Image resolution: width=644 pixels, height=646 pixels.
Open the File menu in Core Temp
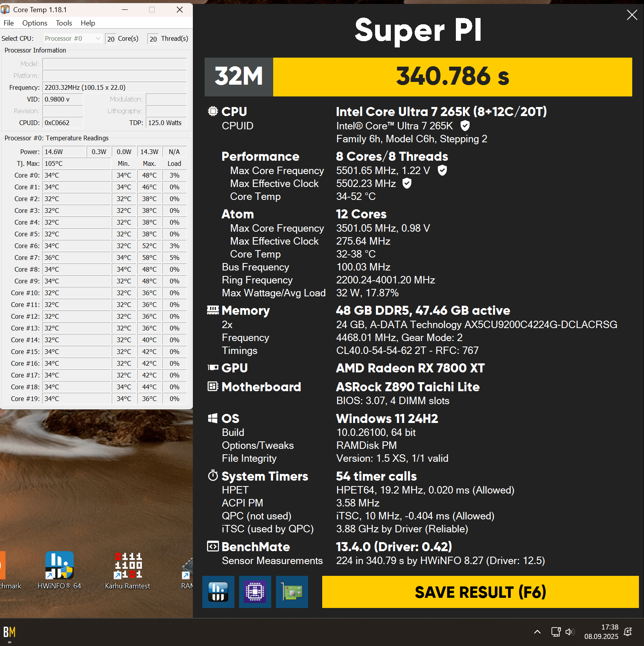pos(9,23)
